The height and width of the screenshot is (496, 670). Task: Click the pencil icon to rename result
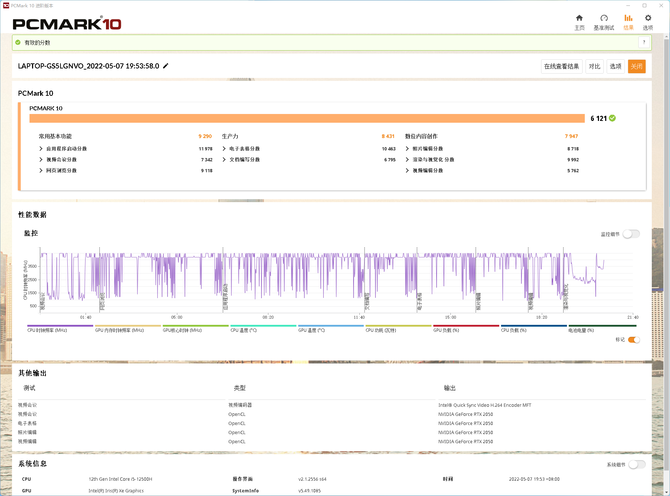pyautogui.click(x=166, y=66)
